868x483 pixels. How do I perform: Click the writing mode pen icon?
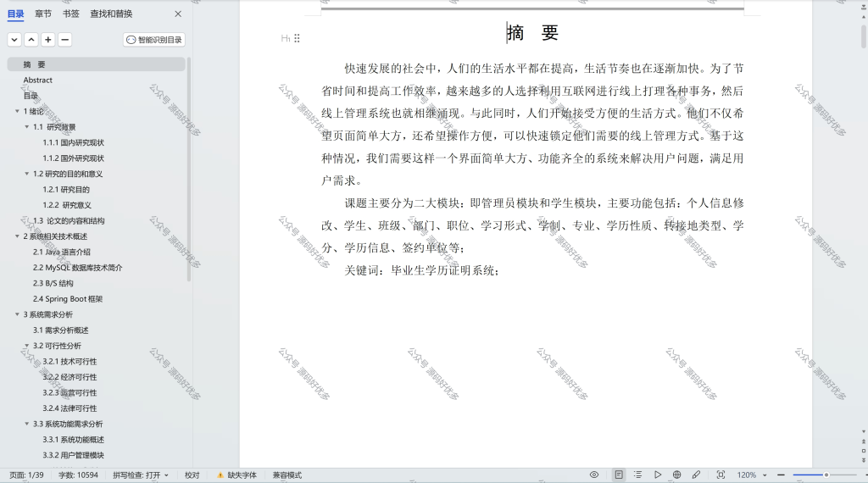pos(697,475)
